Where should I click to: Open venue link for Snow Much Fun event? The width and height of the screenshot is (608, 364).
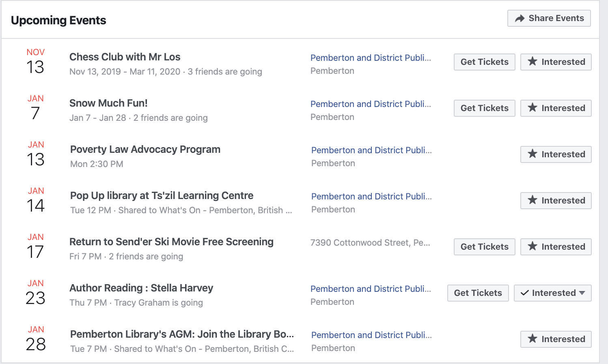click(x=370, y=104)
